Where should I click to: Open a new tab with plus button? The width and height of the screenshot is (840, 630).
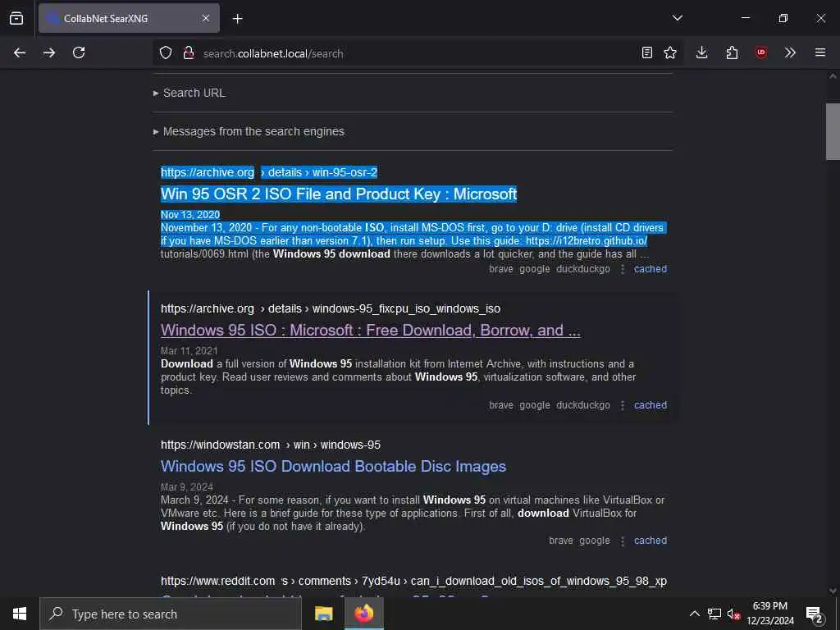(x=237, y=19)
